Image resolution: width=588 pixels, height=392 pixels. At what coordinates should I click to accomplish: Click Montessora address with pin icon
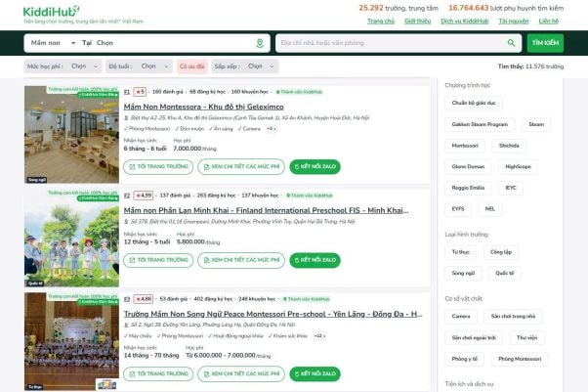[247, 118]
